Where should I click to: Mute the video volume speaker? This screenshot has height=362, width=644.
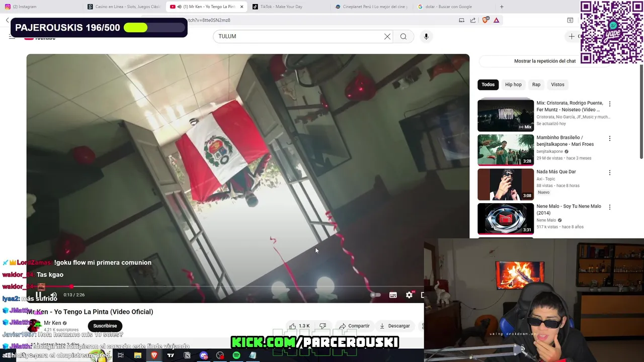pyautogui.click(x=53, y=295)
